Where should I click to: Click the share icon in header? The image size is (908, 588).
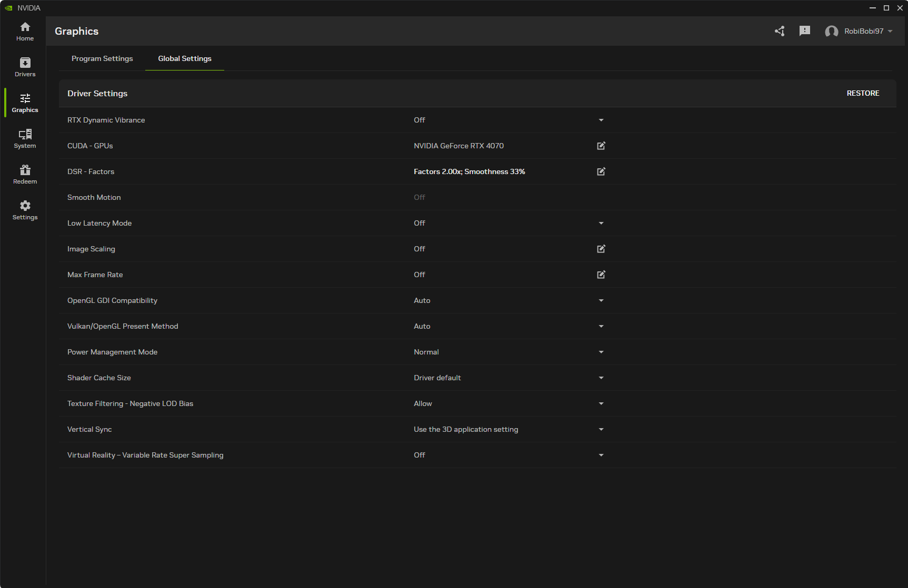pyautogui.click(x=780, y=31)
